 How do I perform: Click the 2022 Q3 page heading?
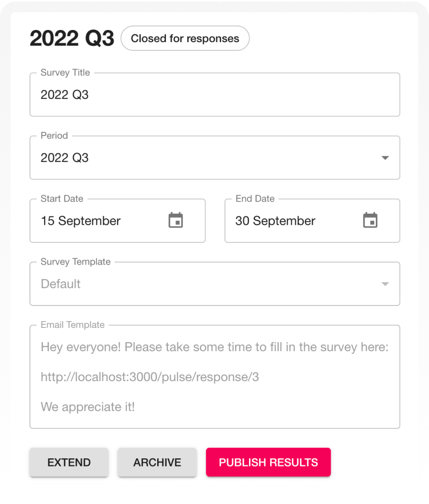click(x=72, y=38)
